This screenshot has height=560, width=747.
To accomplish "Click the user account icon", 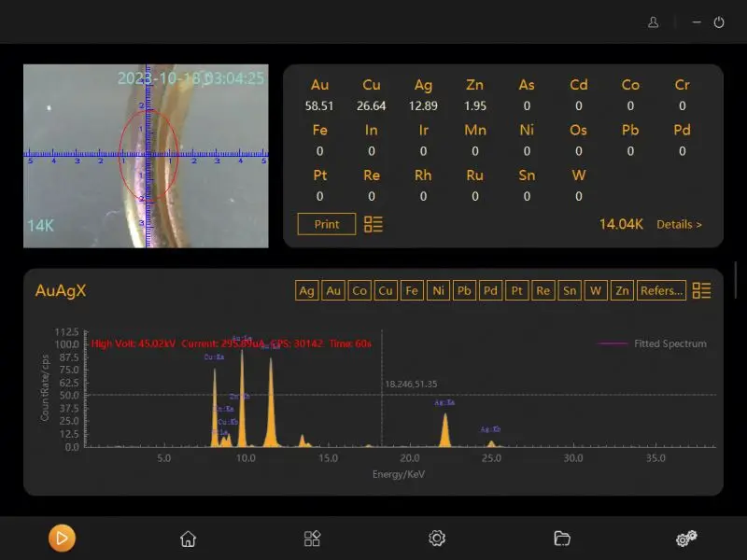I will click(652, 21).
